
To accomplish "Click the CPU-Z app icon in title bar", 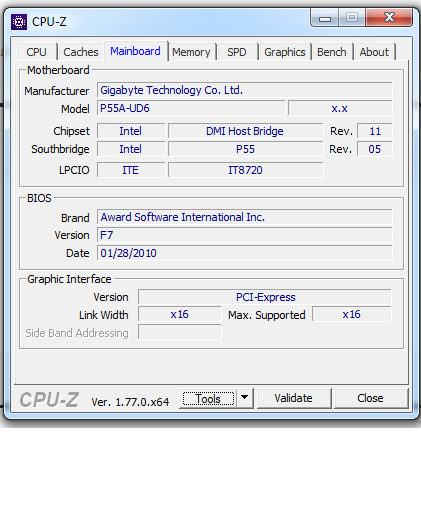I will [19, 22].
